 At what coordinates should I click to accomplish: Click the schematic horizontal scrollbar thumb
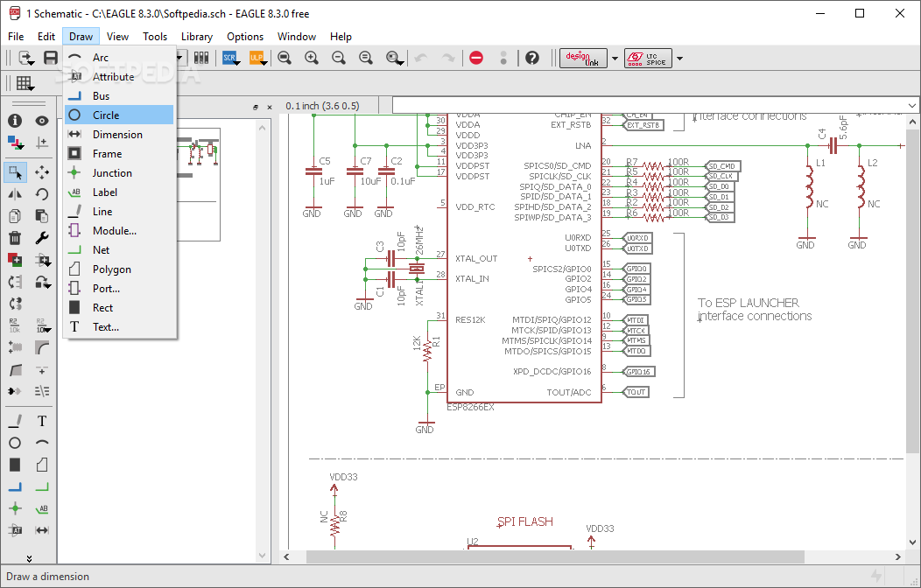(x=555, y=556)
